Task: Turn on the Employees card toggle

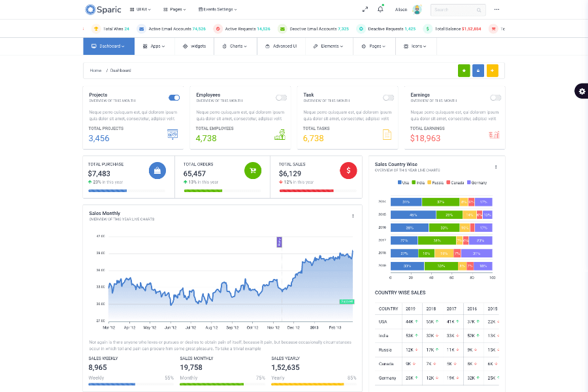Action: point(280,97)
